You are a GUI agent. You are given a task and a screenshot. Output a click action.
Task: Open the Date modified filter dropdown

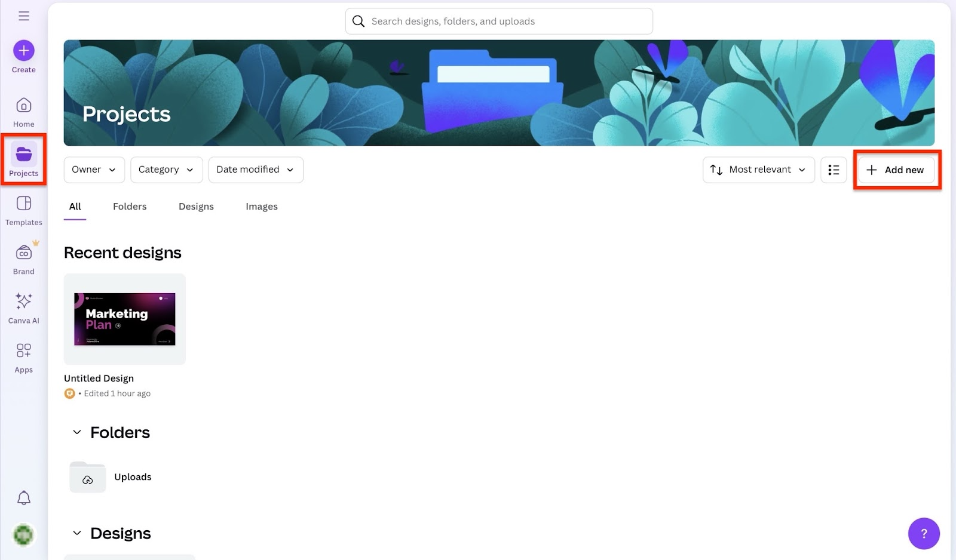[256, 170]
